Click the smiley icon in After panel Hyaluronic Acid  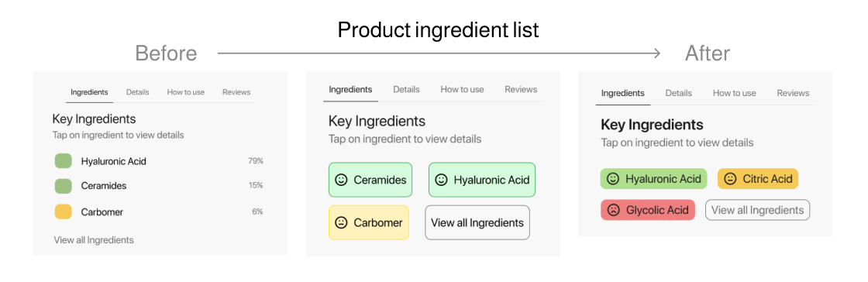pyautogui.click(x=613, y=179)
